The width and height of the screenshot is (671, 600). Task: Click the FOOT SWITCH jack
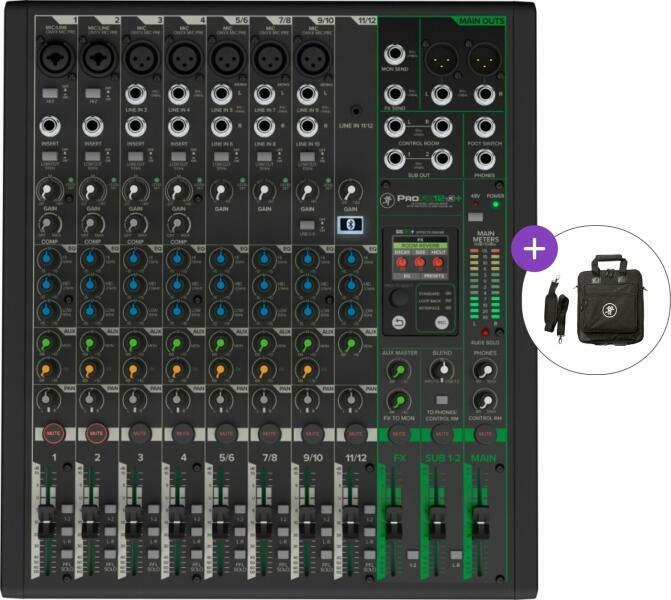(484, 127)
